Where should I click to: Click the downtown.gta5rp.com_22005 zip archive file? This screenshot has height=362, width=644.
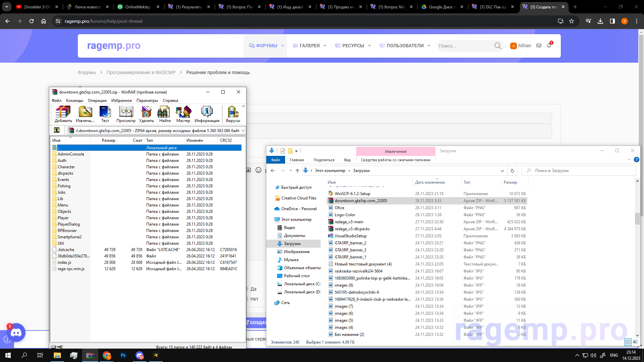(361, 201)
